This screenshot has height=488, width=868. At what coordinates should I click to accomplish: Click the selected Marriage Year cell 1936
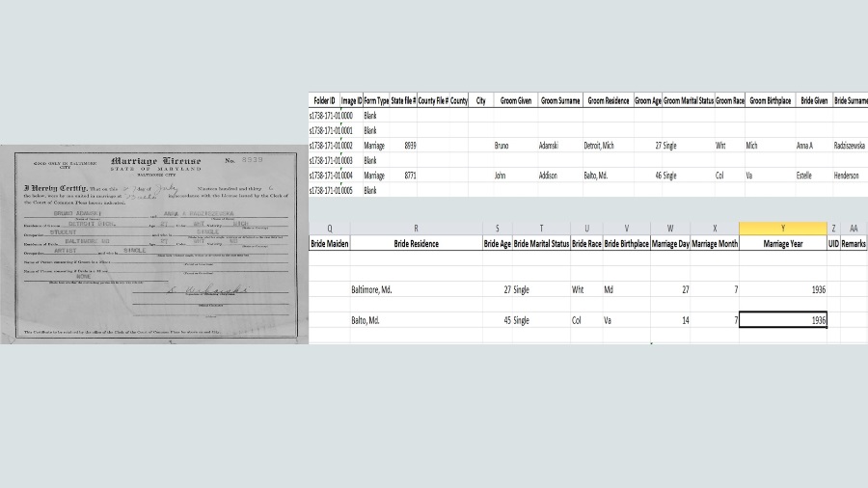[782, 320]
